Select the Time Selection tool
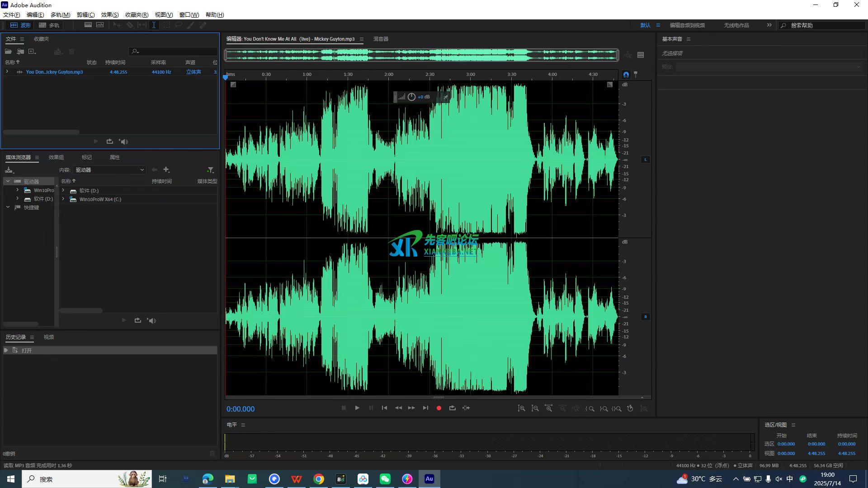 pos(154,25)
